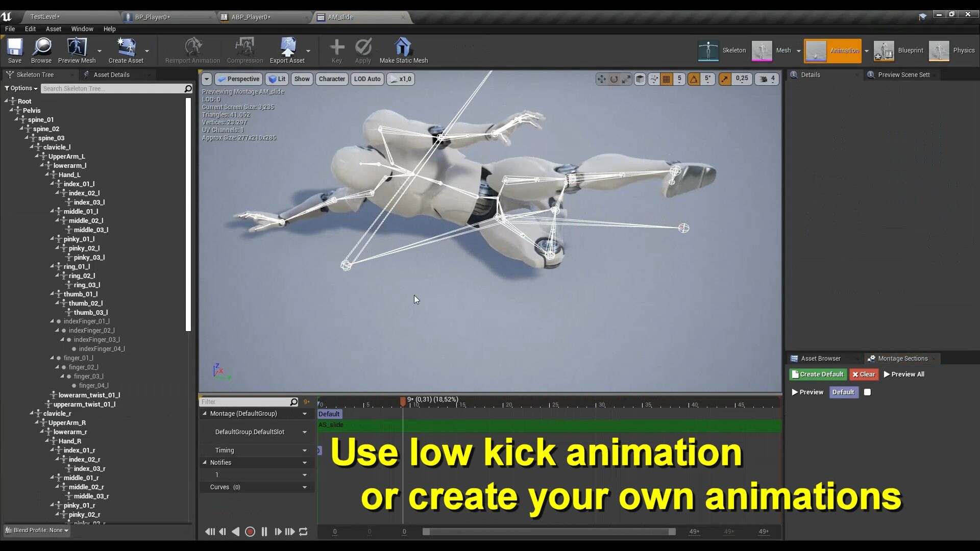Open the Window menu

82,29
